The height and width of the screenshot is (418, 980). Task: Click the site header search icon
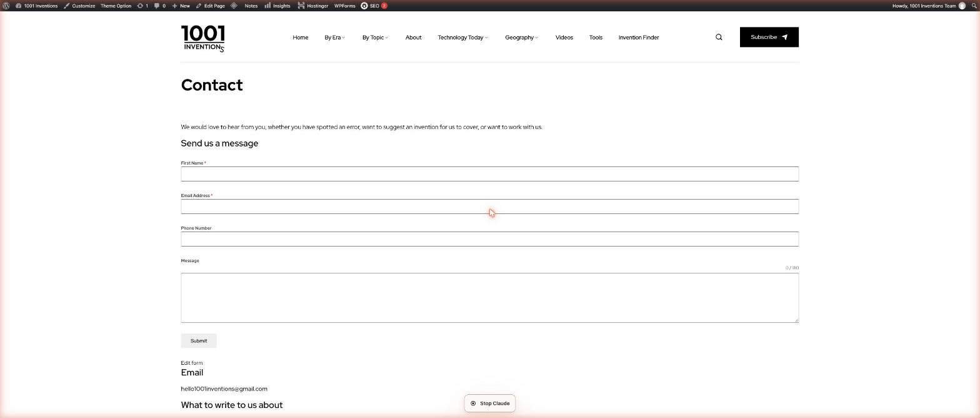click(x=719, y=37)
